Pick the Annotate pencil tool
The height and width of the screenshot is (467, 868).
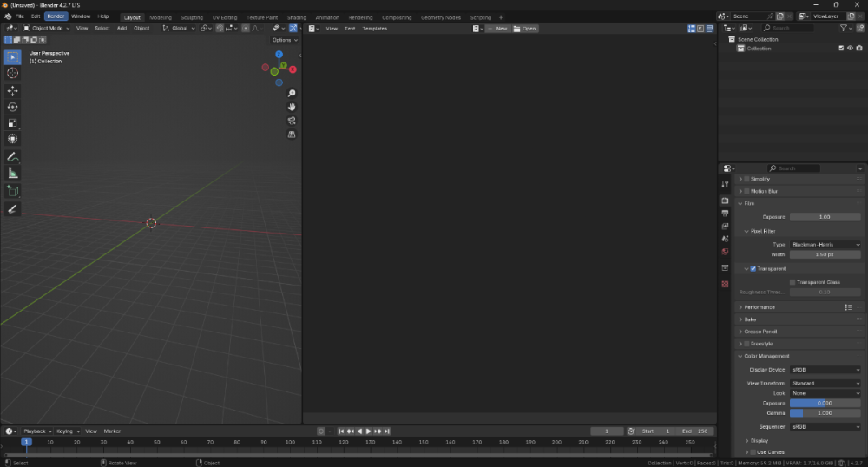[12, 157]
